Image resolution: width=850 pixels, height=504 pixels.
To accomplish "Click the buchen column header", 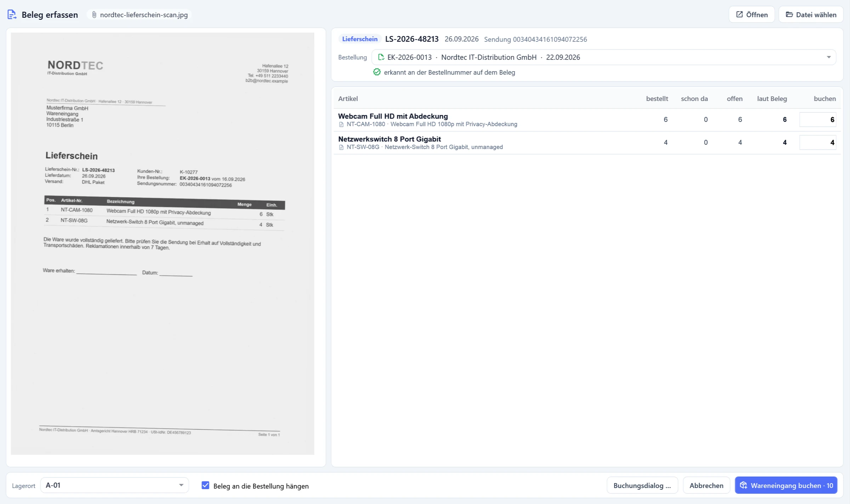I will pos(824,99).
